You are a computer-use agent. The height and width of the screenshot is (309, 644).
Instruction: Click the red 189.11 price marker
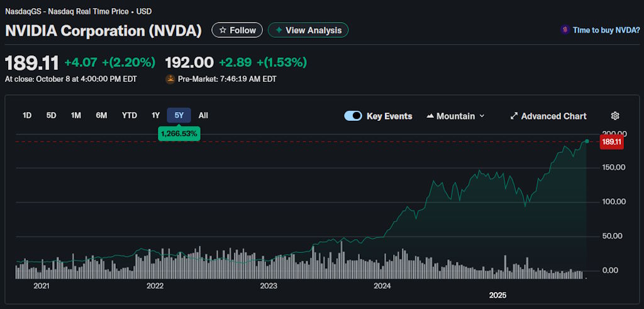click(611, 142)
